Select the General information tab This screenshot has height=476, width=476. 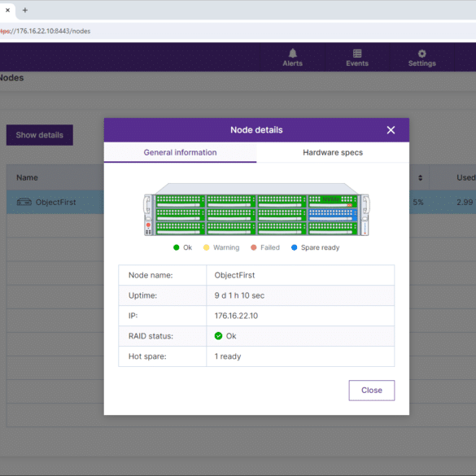(x=180, y=152)
